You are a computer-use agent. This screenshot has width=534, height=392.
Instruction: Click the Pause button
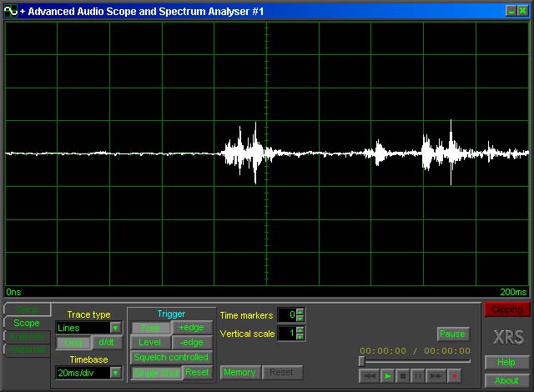pos(452,334)
